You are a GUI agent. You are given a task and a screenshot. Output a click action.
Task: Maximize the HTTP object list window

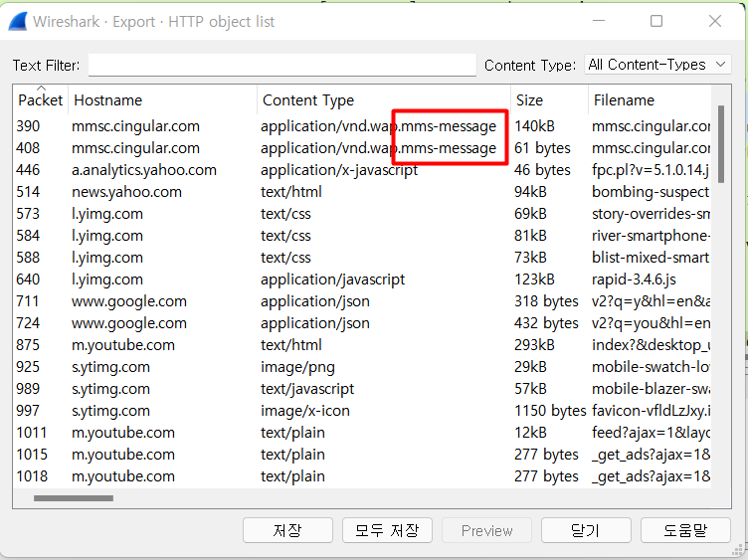(656, 21)
